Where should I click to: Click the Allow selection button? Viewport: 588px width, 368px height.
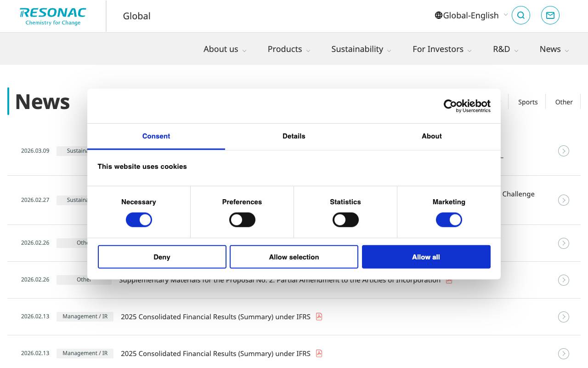pos(294,257)
